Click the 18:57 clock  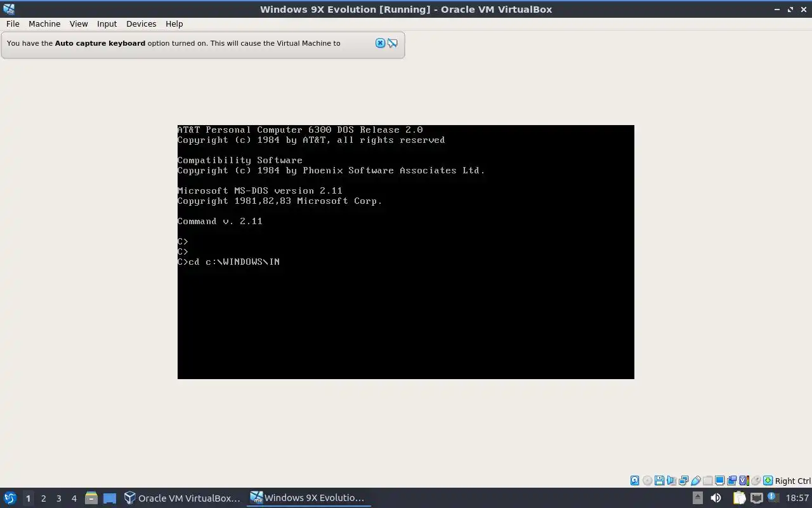point(797,498)
